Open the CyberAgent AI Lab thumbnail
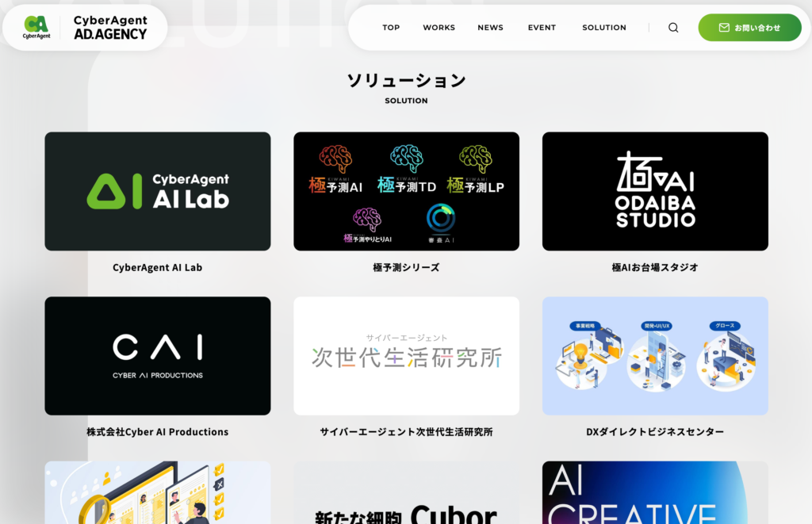Screen dimensions: 812x524 click(157, 191)
